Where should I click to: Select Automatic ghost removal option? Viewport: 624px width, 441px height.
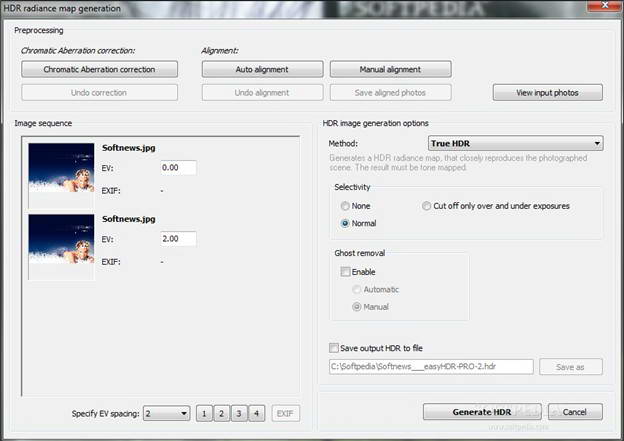point(376,289)
